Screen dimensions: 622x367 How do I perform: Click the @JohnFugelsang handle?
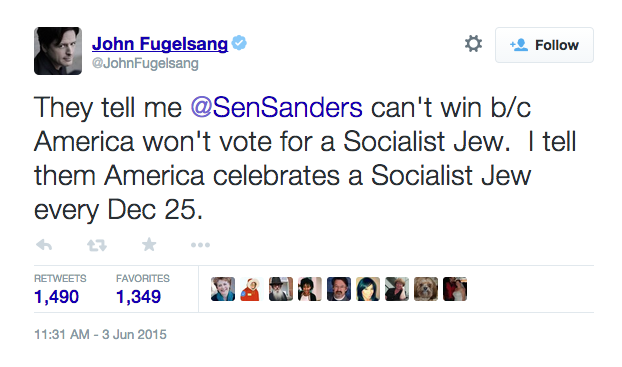click(x=145, y=63)
